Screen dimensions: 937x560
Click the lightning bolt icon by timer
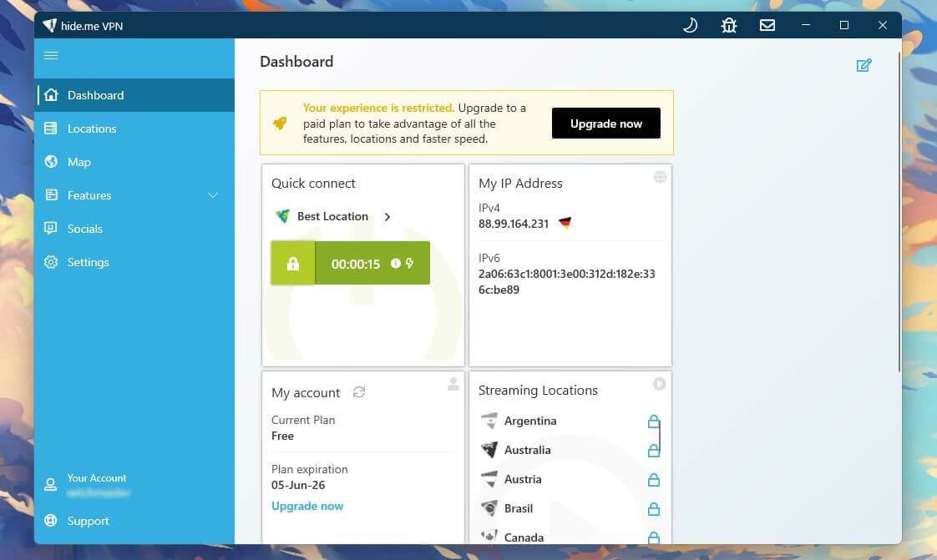coord(410,263)
